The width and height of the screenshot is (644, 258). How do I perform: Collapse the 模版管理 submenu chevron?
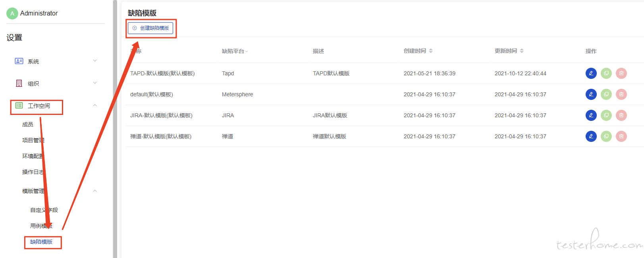[x=95, y=191]
